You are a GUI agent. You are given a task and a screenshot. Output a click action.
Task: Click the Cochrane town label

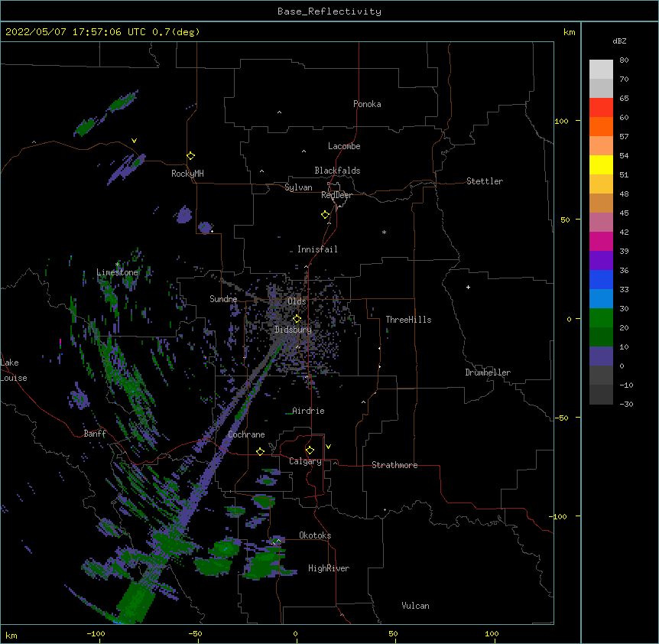click(x=246, y=434)
